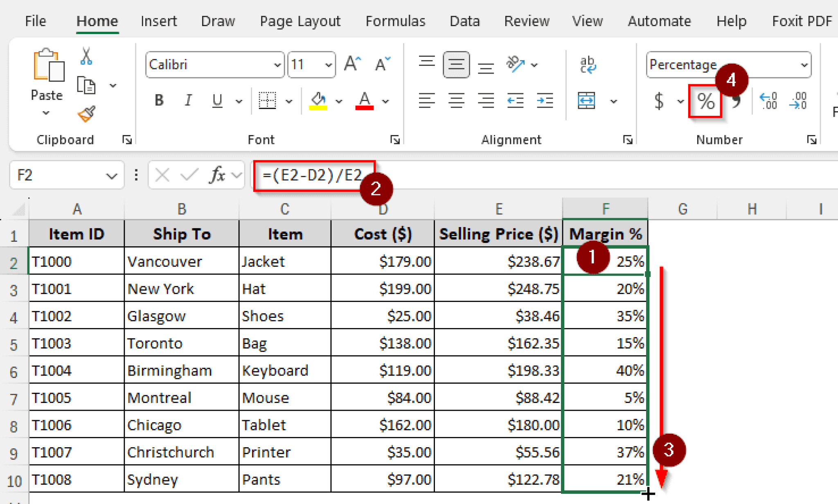
Task: Expand the Name Box dropdown arrow
Action: [x=111, y=176]
